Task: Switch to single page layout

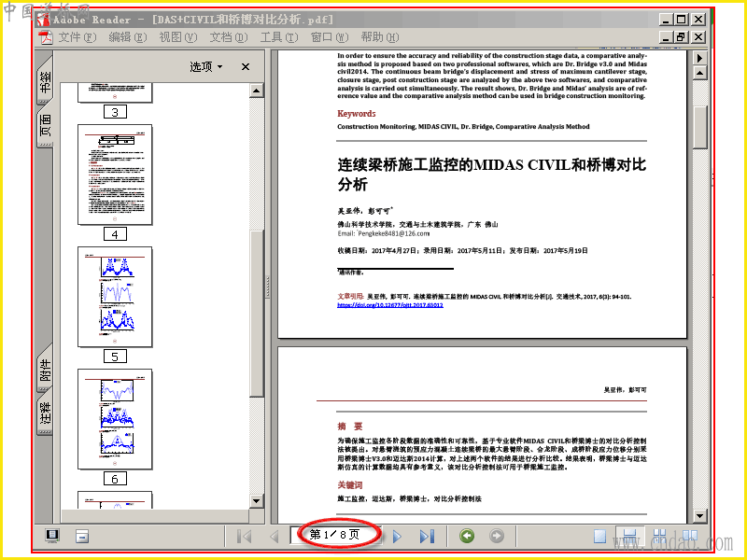Action: tap(599, 536)
